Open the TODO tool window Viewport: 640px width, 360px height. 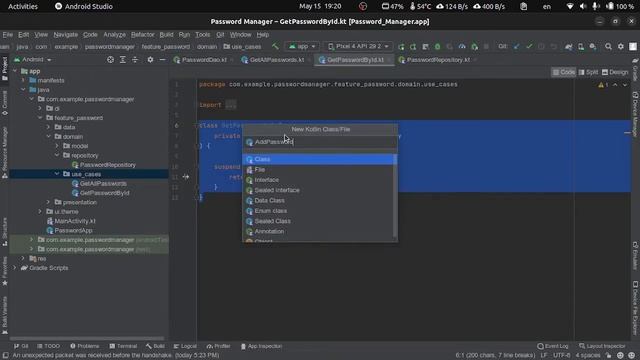48,346
